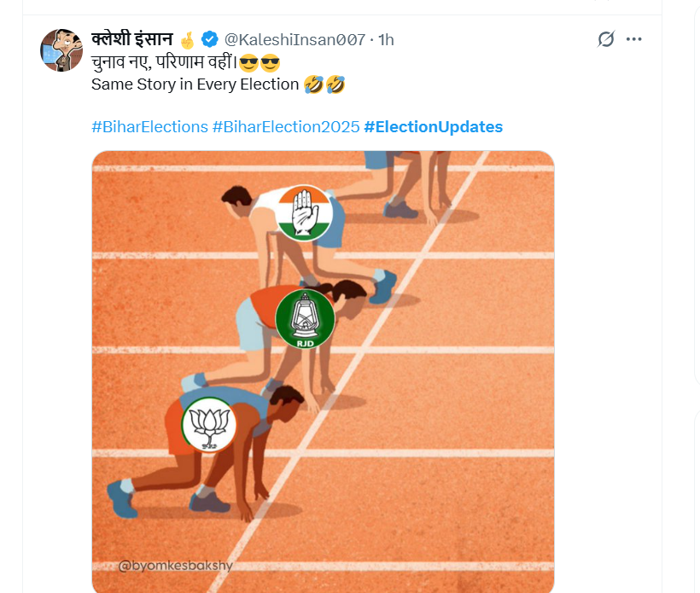Open the bold #ElectionUpdates hashtag

(433, 126)
